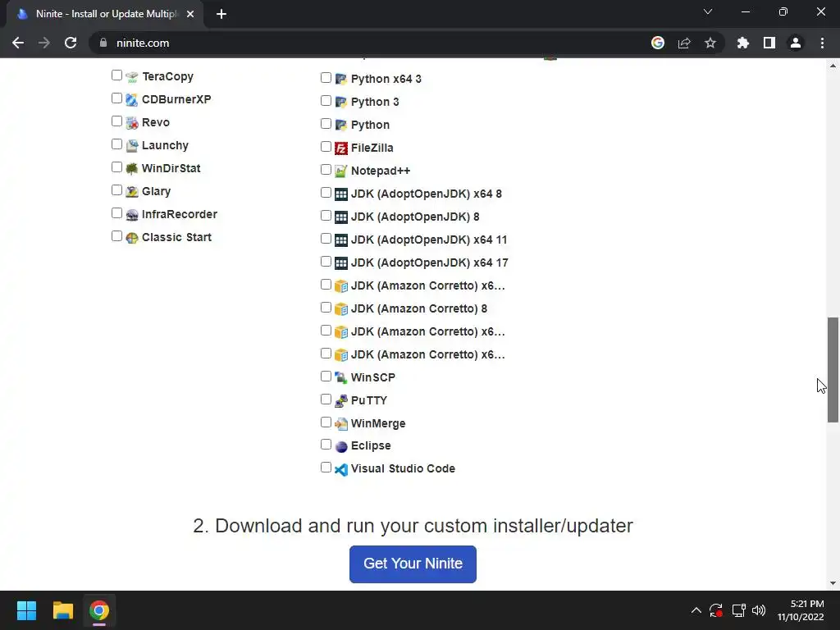Bookmark this page with star icon
840x630 pixels.
pyautogui.click(x=710, y=43)
